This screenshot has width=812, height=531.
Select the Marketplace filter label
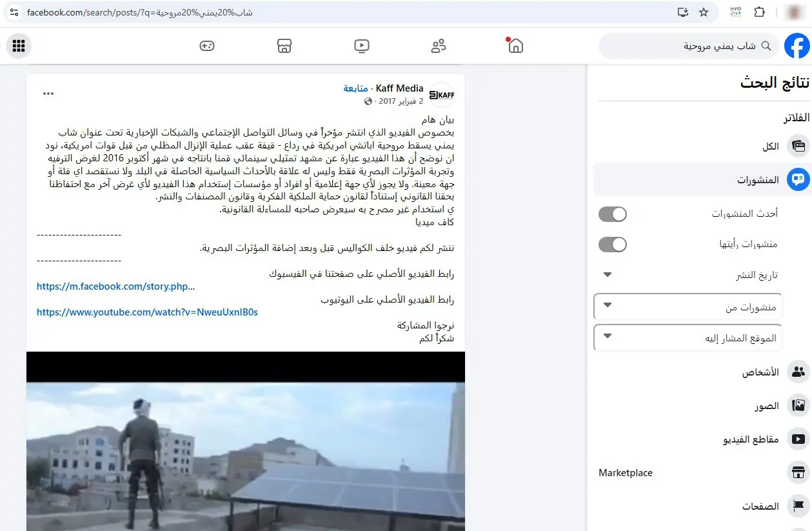(x=626, y=473)
